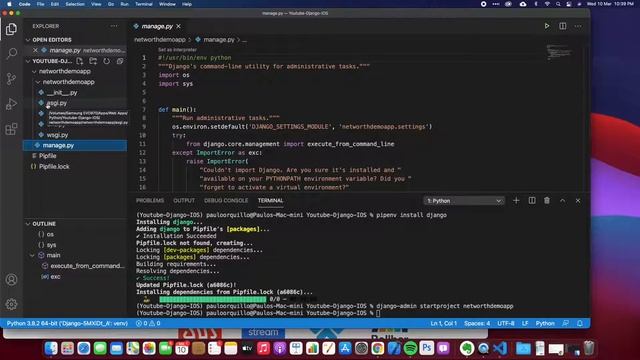
Task: Collapse main function in Outline
Action: point(33,255)
